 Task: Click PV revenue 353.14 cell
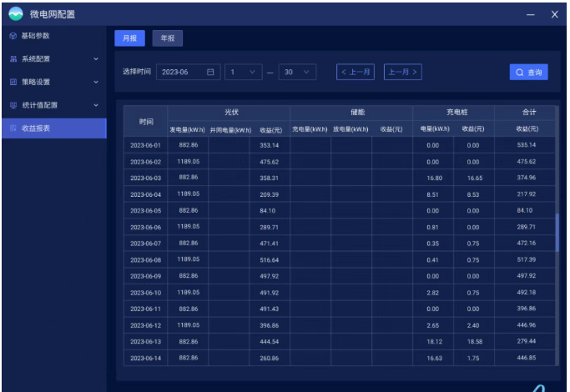pos(269,145)
